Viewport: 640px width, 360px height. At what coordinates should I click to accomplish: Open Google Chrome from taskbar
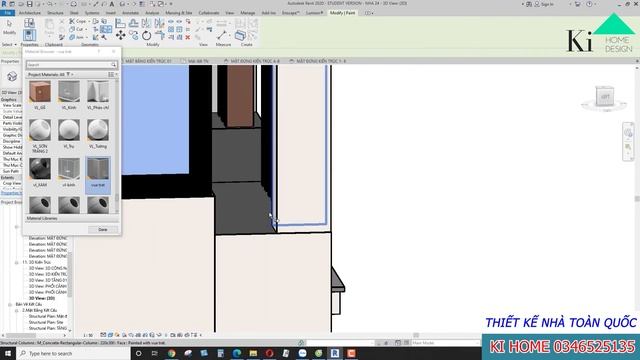click(x=171, y=353)
